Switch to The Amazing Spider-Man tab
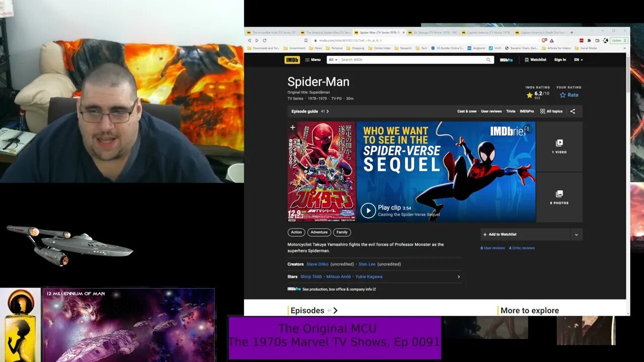This screenshot has width=644, height=362. 326,32
